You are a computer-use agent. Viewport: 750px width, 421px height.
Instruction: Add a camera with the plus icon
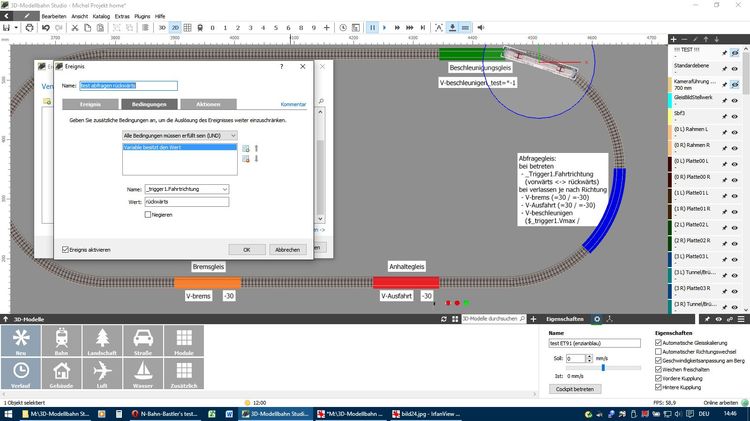click(327, 28)
